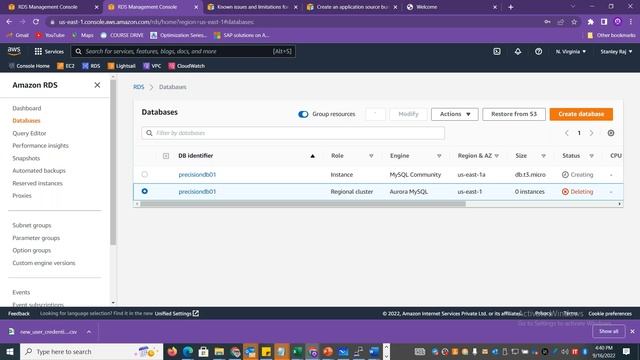The height and width of the screenshot is (360, 640).
Task: Go back in browser history
Action: coord(9,22)
